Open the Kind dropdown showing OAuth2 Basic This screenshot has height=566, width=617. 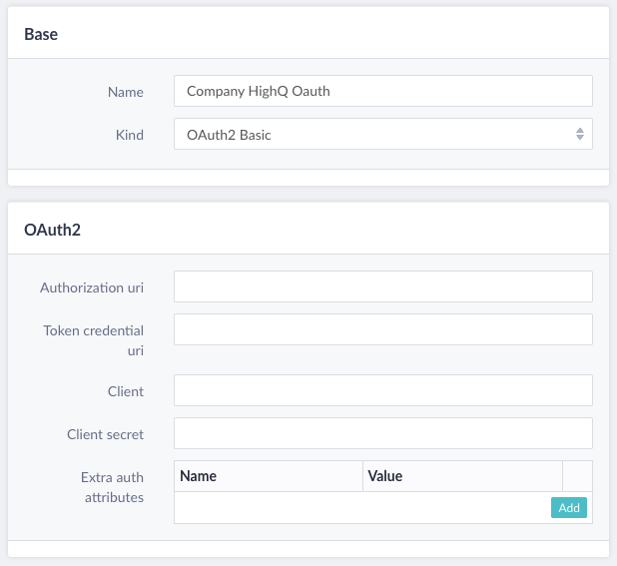click(372, 135)
